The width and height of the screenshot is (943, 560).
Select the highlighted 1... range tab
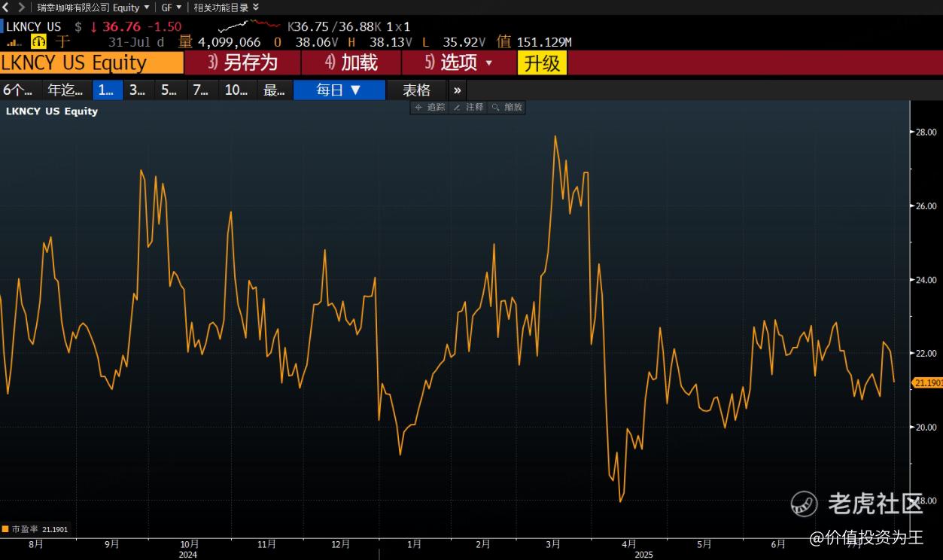pos(107,90)
